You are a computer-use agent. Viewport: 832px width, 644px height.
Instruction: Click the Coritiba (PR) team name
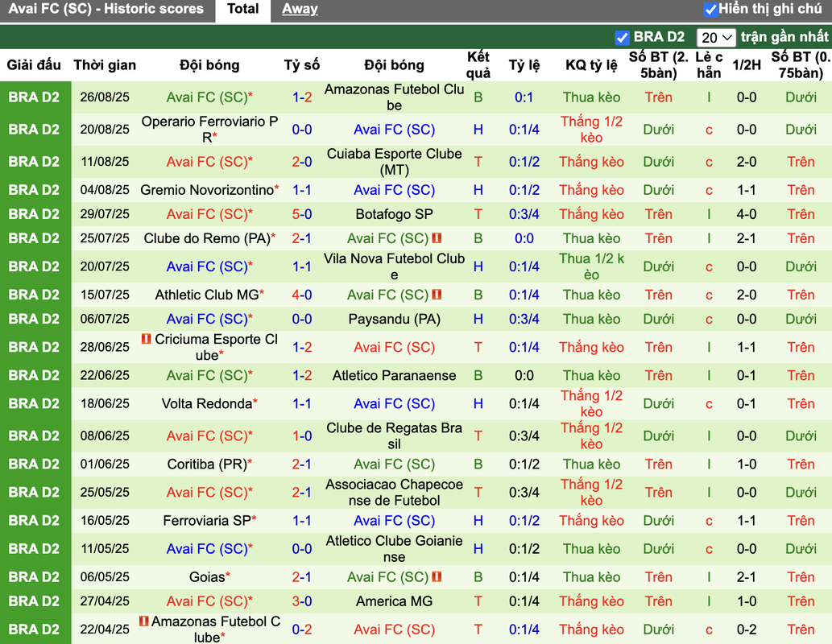pos(207,464)
